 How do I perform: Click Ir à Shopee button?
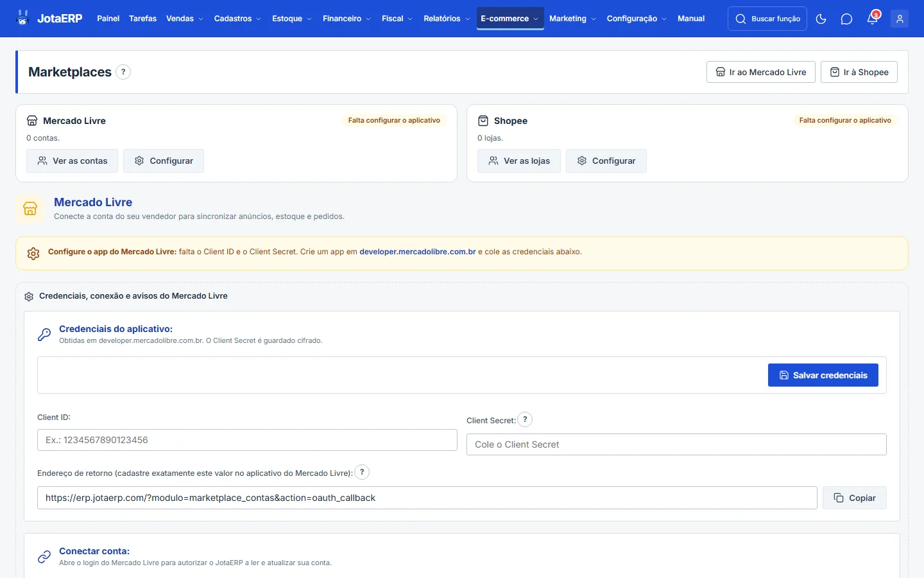[859, 72]
